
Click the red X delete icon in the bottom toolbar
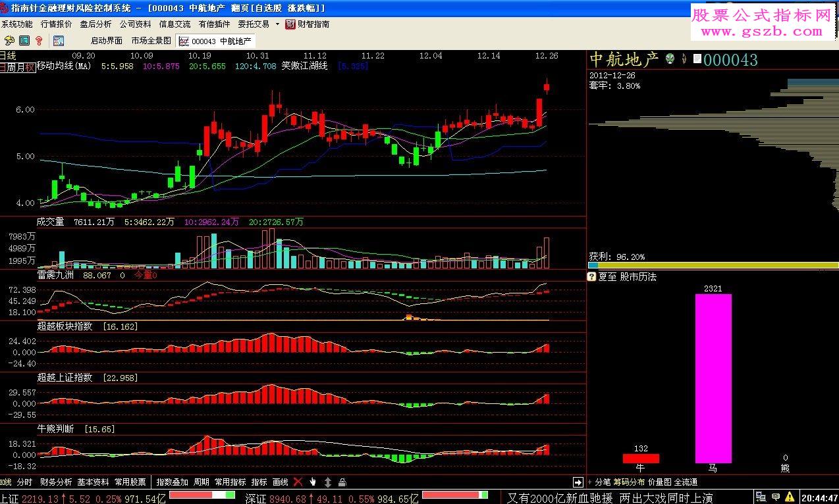pos(298,482)
